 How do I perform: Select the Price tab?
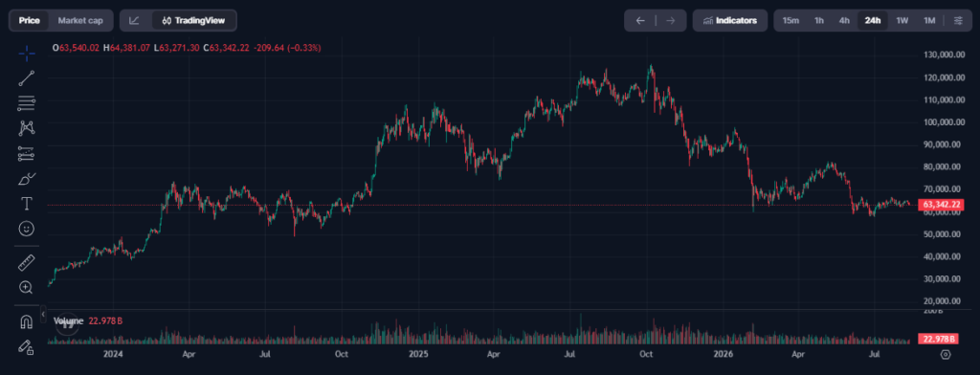click(x=30, y=21)
